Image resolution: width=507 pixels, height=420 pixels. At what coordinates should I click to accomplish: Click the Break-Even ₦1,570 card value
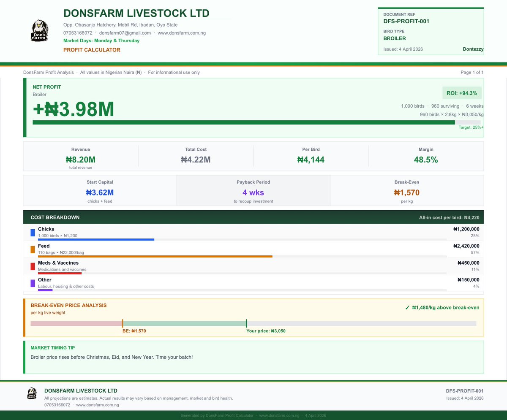click(406, 192)
